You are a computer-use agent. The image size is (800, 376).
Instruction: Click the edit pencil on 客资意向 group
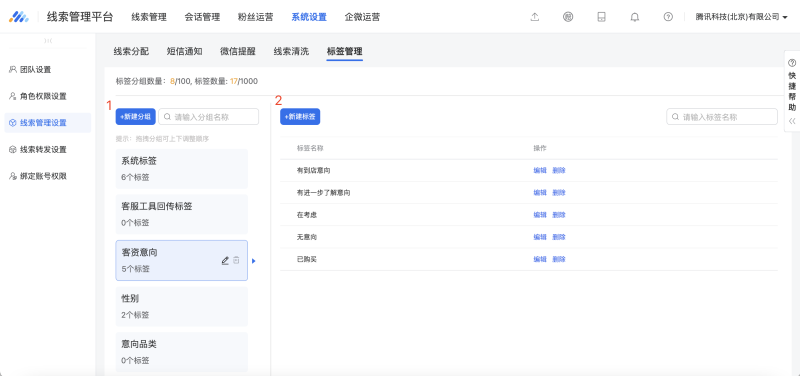point(225,260)
